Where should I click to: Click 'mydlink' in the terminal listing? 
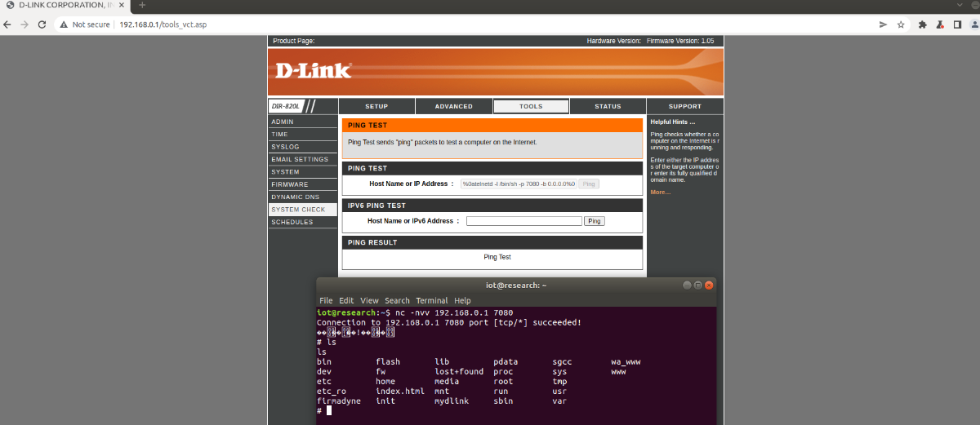tap(452, 401)
